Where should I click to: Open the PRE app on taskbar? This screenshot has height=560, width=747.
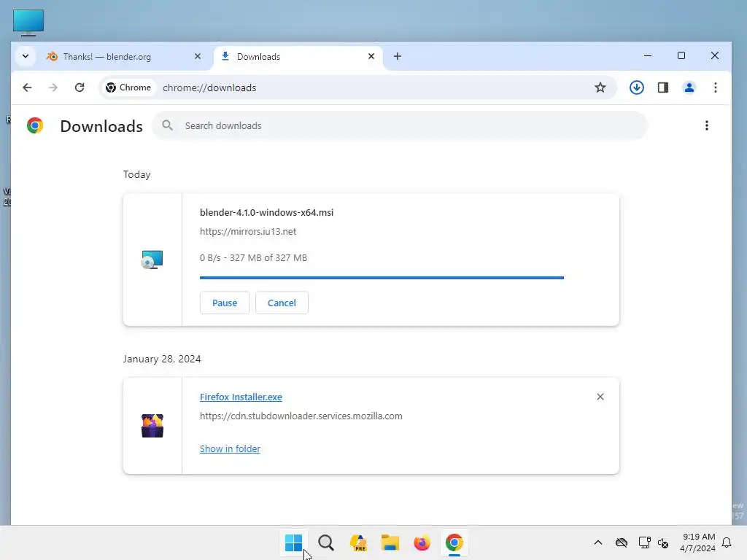point(358,542)
